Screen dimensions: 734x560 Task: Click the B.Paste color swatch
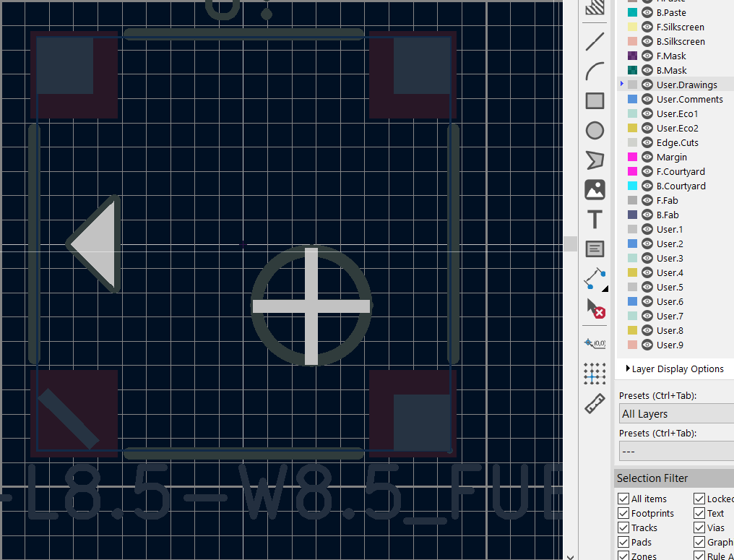click(632, 12)
